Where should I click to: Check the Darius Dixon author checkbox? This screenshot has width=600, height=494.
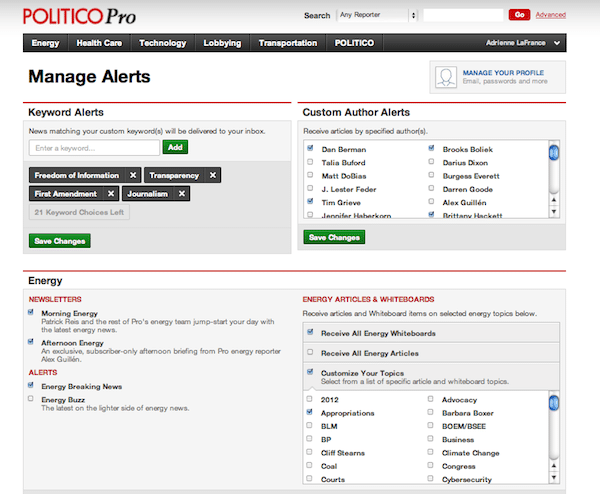tap(431, 161)
